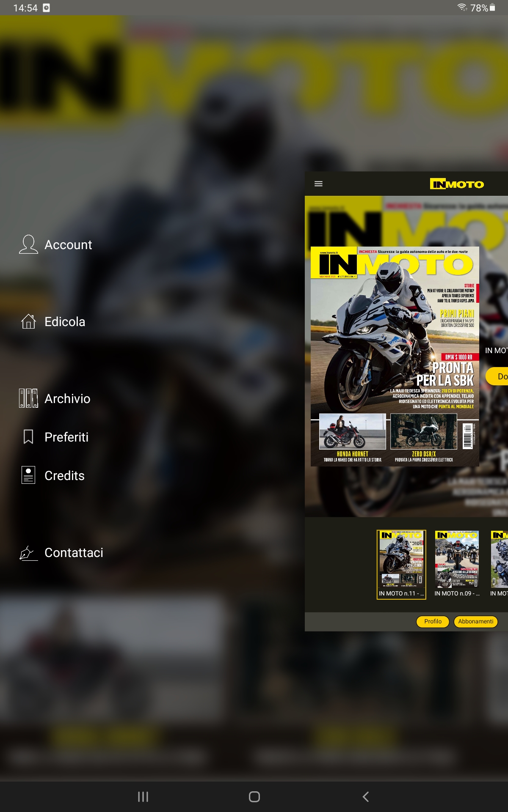Tap the Contattaci pen icon
The width and height of the screenshot is (508, 812).
[28, 552]
